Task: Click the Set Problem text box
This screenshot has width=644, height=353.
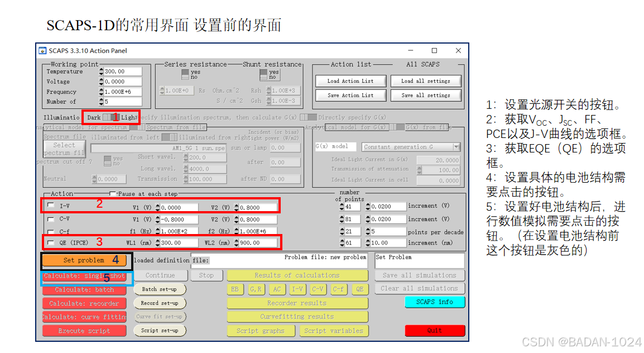Action: [x=419, y=260]
